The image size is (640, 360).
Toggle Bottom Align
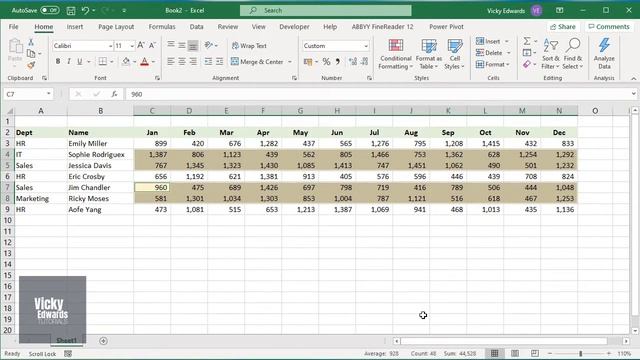click(193, 46)
